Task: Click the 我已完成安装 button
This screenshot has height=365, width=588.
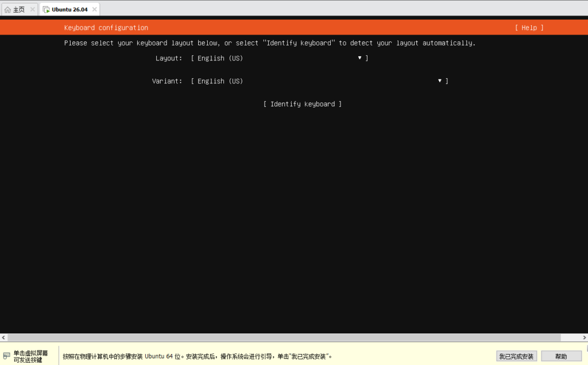Action: (x=516, y=356)
